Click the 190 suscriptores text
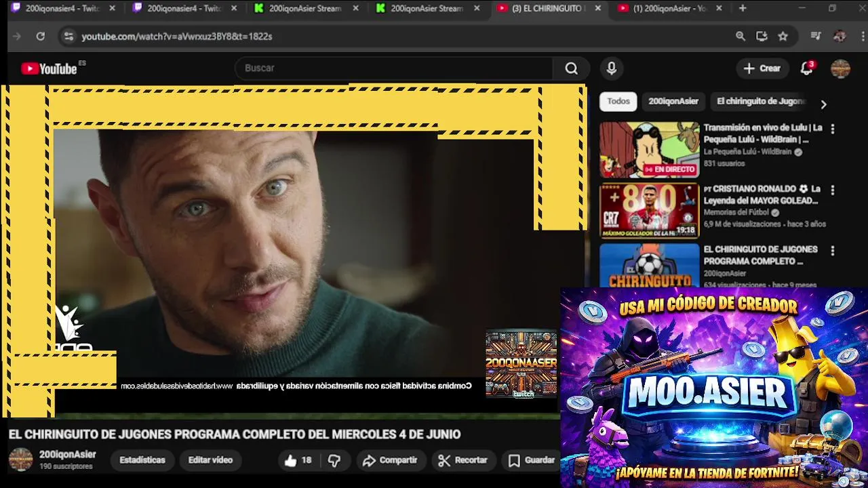This screenshot has width=868, height=488. pos(66,466)
